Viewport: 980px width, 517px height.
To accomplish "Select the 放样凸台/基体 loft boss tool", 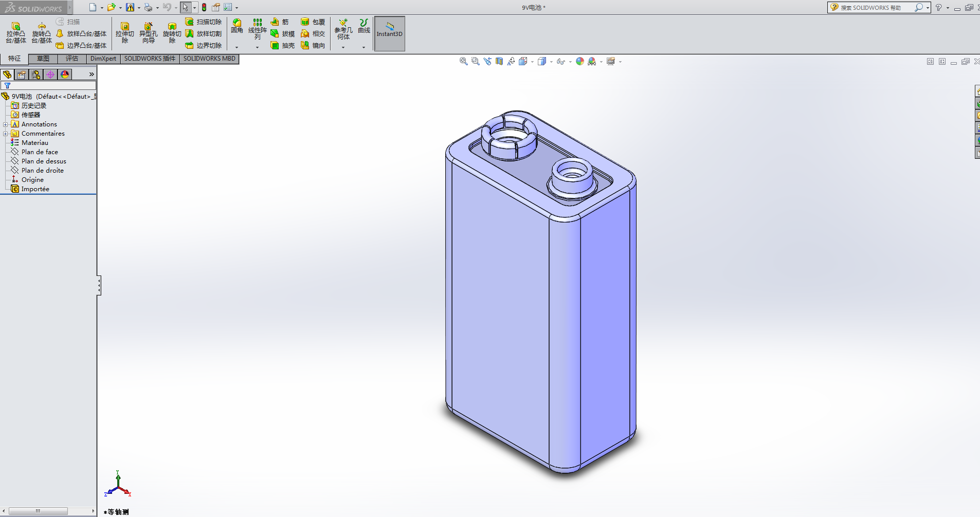I will (x=81, y=34).
